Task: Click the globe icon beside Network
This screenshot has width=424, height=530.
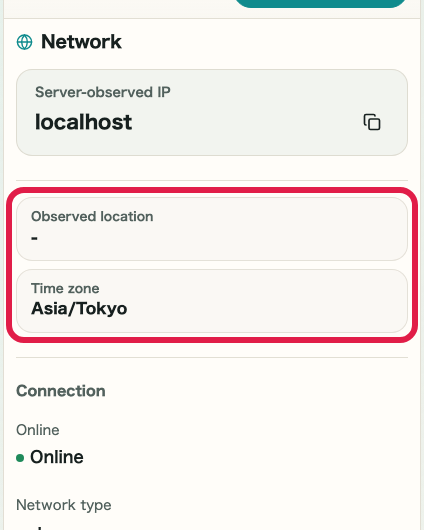Action: (x=24, y=42)
